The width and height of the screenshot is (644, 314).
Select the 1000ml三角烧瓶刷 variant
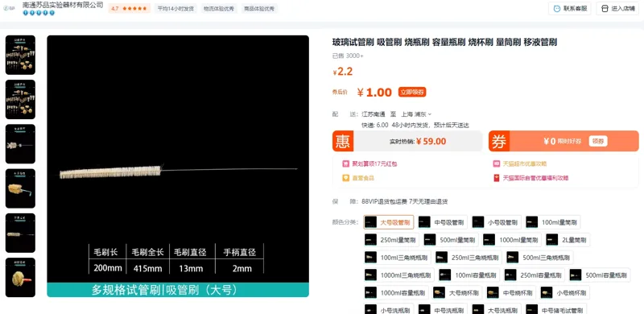point(399,275)
